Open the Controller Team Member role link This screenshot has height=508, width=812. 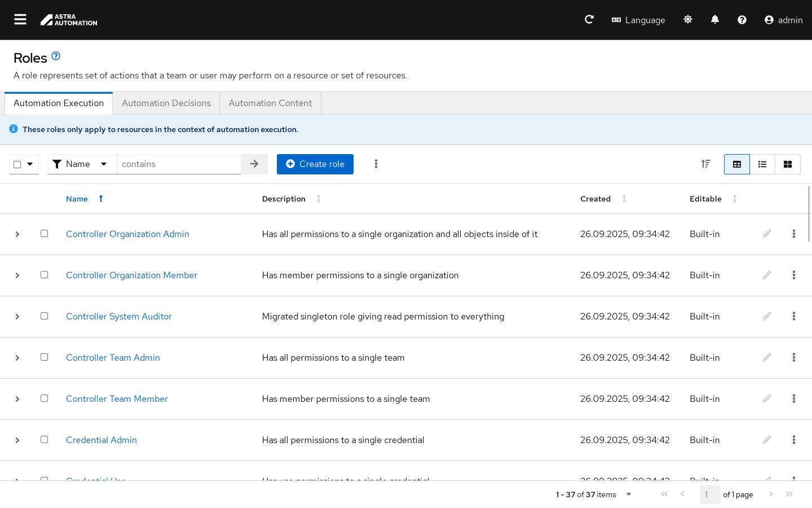click(x=117, y=399)
